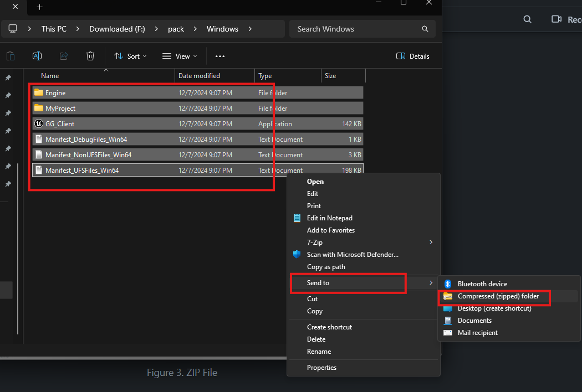Choose Compressed (zipped) folder option
The image size is (582, 392).
498,296
